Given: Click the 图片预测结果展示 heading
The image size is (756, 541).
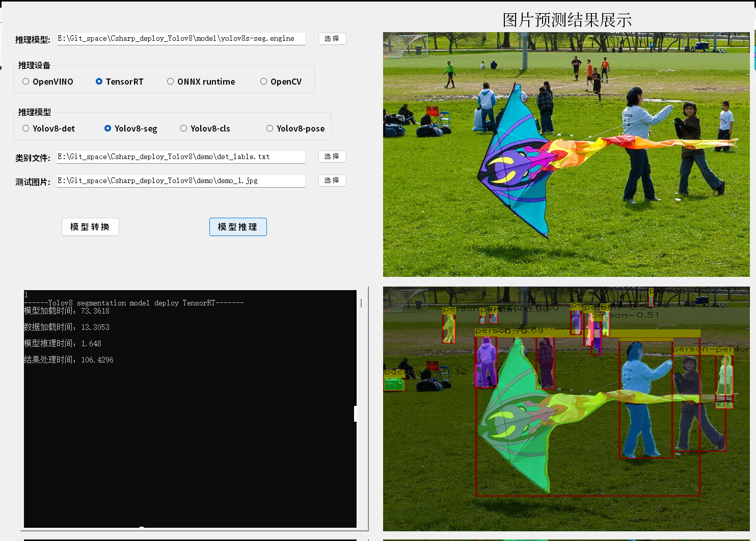Looking at the screenshot, I should pos(567,20).
